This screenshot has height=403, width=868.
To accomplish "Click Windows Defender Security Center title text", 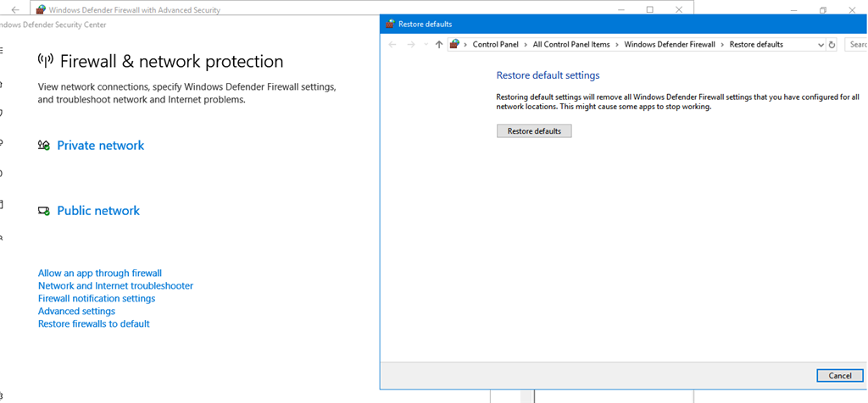I will tap(53, 25).
